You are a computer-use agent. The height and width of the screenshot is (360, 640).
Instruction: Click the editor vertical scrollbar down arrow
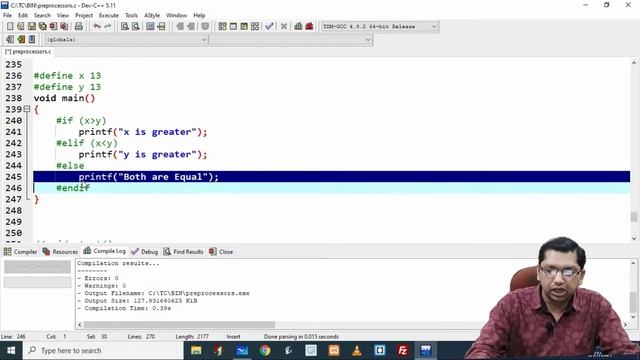point(634,238)
